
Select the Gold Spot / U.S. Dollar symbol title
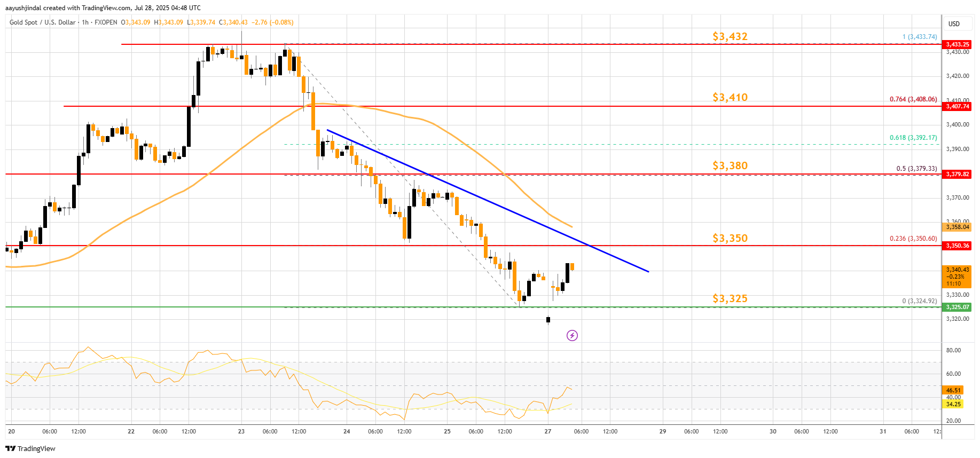pyautogui.click(x=43, y=22)
